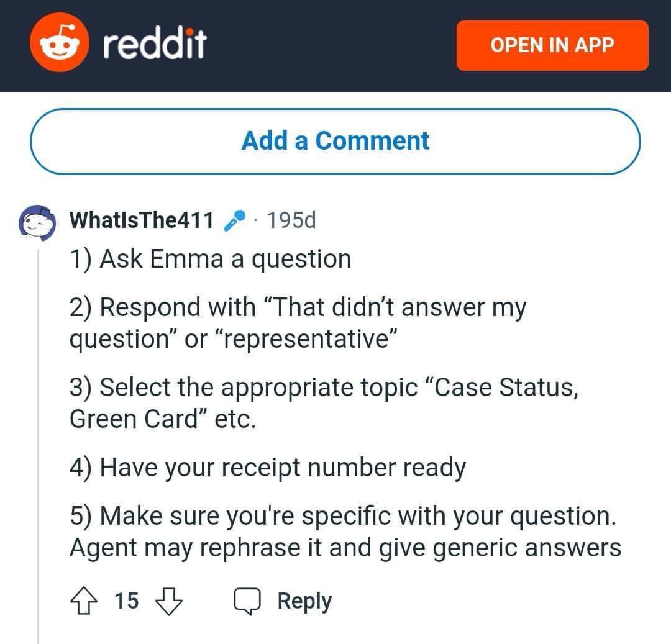Click the "Ask Emma a question" line
This screenshot has width=671, height=644.
(210, 259)
